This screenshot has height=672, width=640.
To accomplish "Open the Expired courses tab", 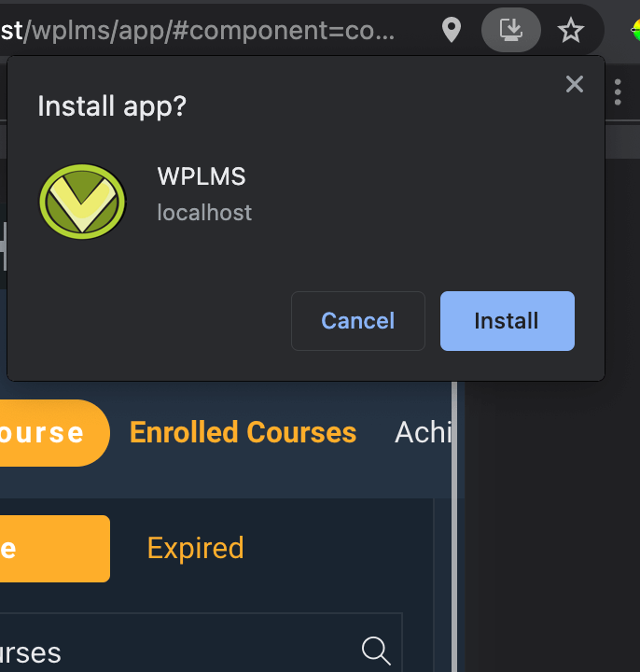I will pos(195,548).
